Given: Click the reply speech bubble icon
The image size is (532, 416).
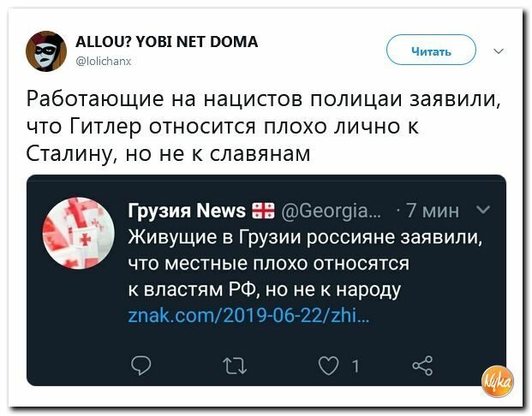Looking at the screenshot, I should (141, 365).
